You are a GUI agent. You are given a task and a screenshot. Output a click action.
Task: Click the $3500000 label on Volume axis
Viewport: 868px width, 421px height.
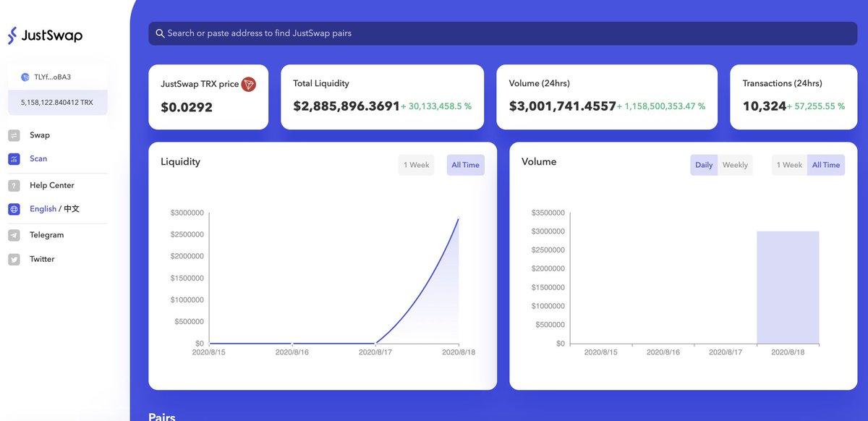pos(548,213)
